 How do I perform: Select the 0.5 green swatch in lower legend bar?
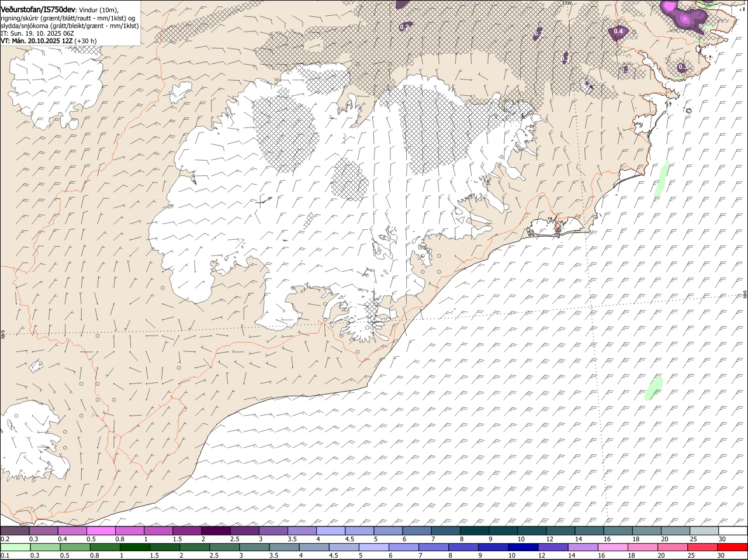(x=75, y=547)
